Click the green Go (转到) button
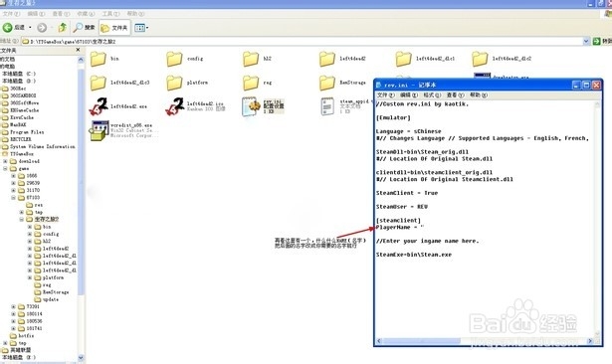Screen dimensions: 612x364 pos(601,41)
